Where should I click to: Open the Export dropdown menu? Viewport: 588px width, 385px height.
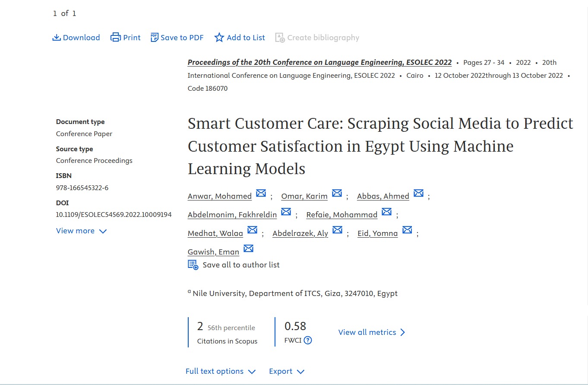(287, 371)
